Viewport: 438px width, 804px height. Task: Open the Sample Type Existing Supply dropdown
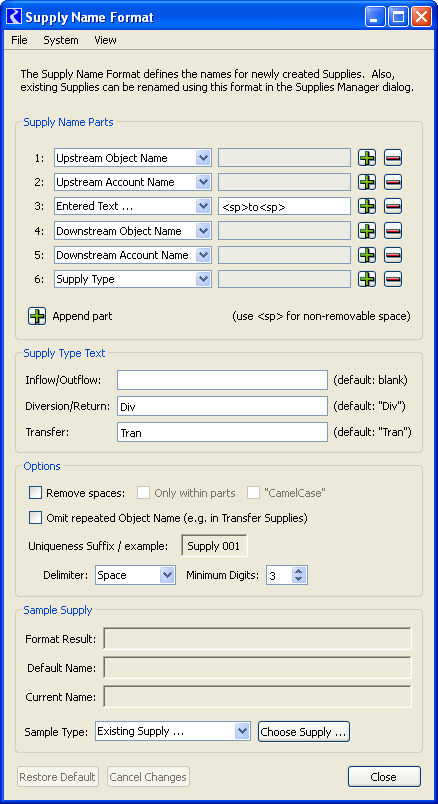pyautogui.click(x=173, y=731)
